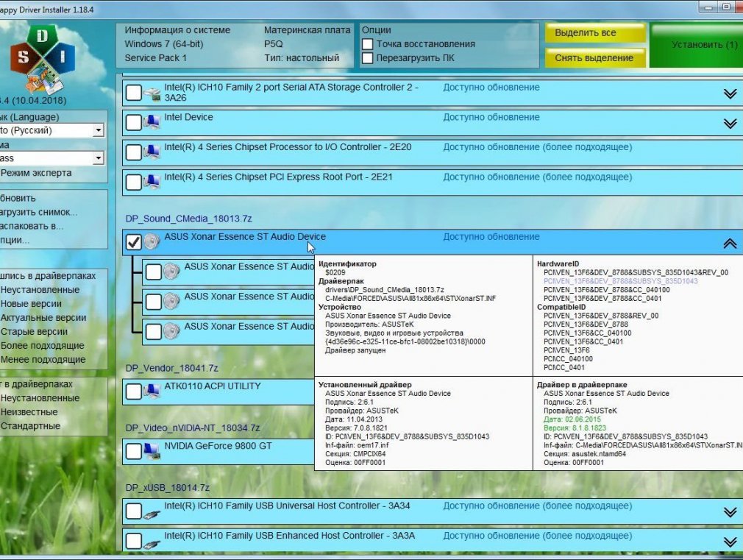Toggle the Менее подходящие filter
The image size is (743, 560).
coord(43,359)
